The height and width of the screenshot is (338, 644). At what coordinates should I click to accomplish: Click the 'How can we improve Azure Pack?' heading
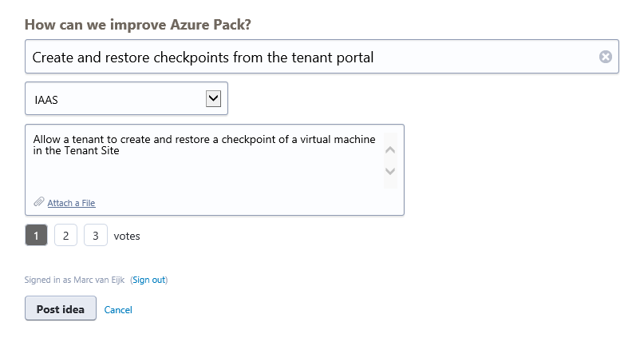[x=137, y=24]
